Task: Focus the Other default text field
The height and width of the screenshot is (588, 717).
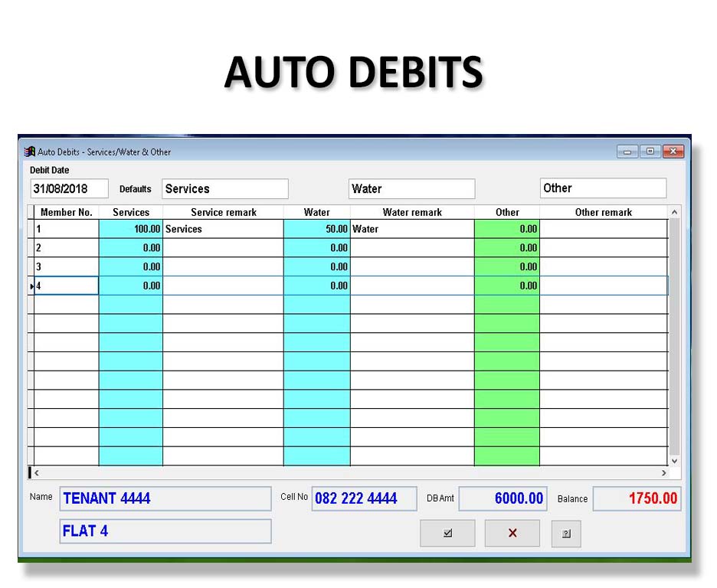Action: pos(603,188)
